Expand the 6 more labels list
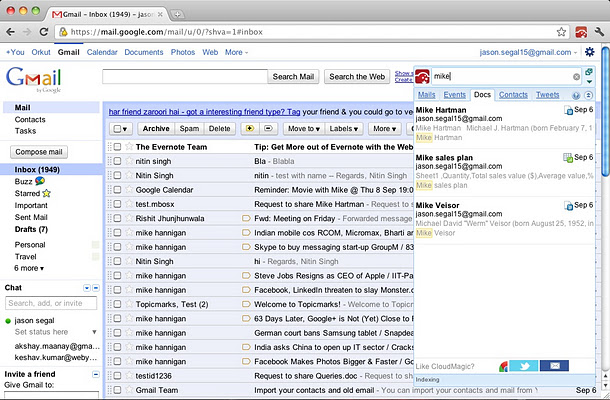 point(29,268)
